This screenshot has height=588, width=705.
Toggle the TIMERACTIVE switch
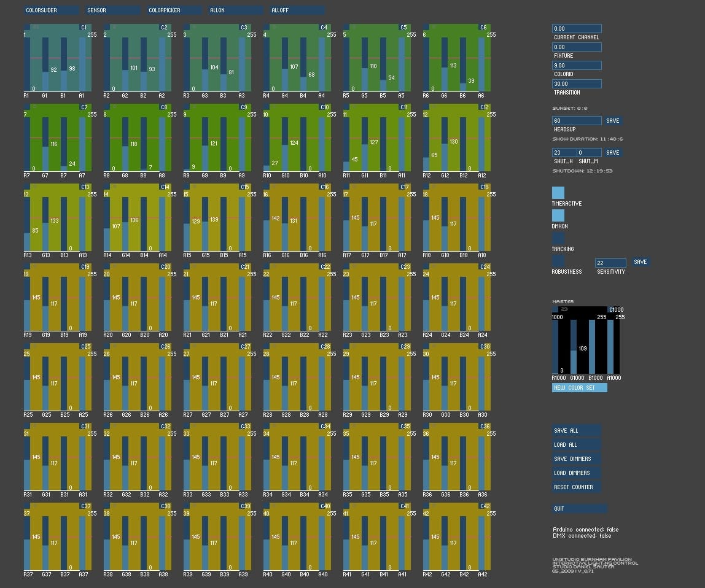point(558,192)
